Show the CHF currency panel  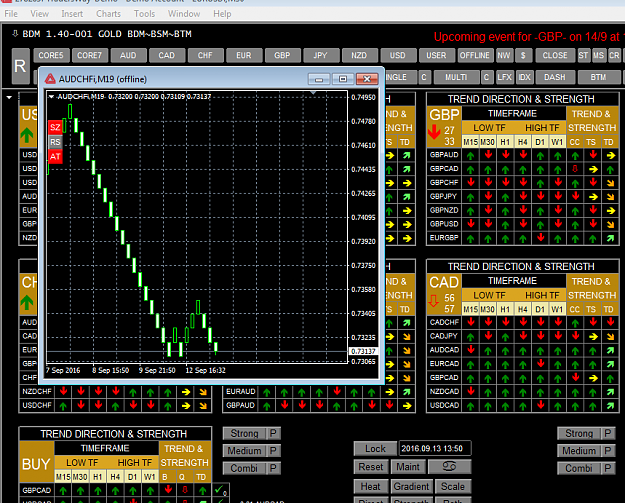click(x=205, y=55)
